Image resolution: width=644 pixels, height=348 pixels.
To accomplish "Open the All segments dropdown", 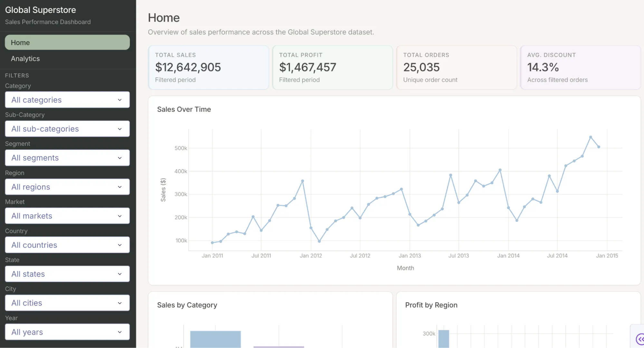I will (x=67, y=158).
